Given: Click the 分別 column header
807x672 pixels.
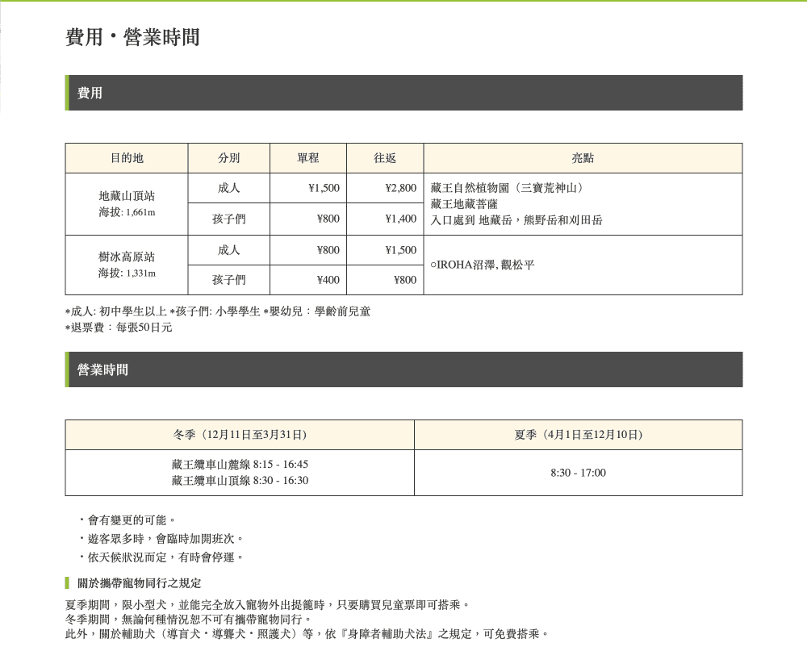Looking at the screenshot, I should click(x=229, y=158).
